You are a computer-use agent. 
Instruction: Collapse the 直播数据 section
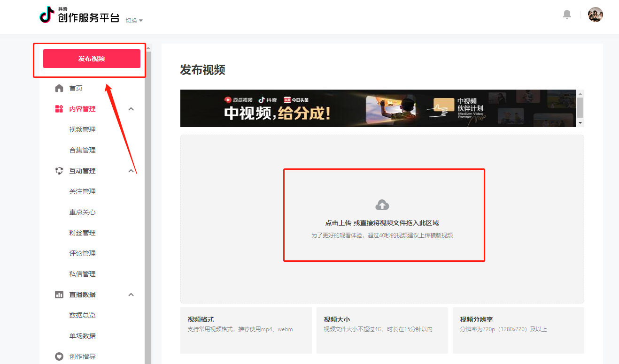coord(131,294)
